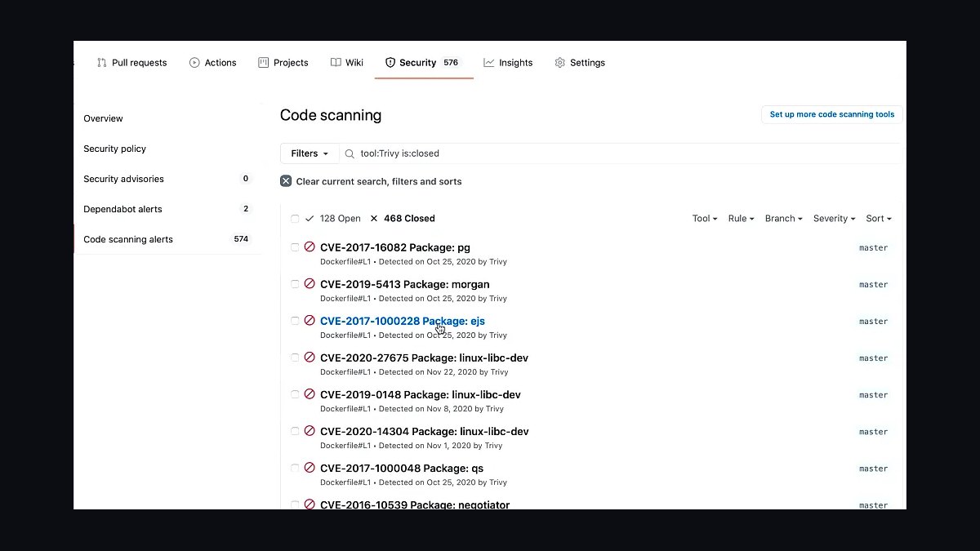
Task: Click closed icon for CVE-2017-1000048 alert
Action: click(310, 468)
